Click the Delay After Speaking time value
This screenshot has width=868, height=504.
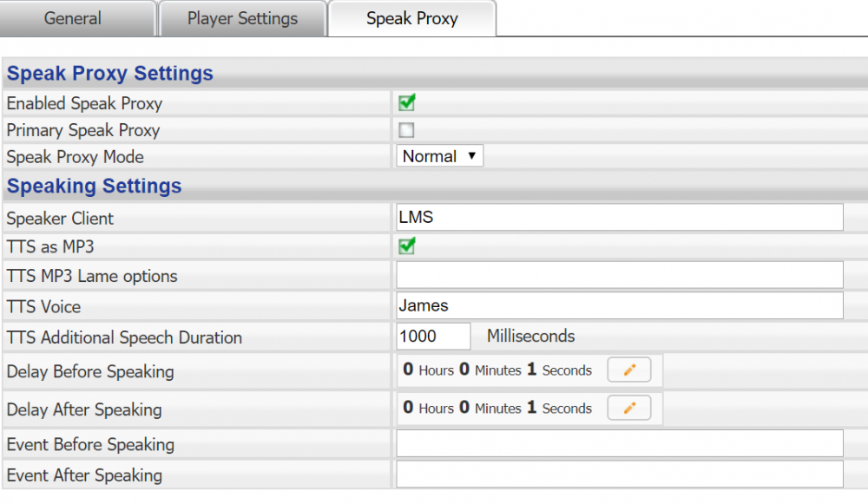click(497, 409)
